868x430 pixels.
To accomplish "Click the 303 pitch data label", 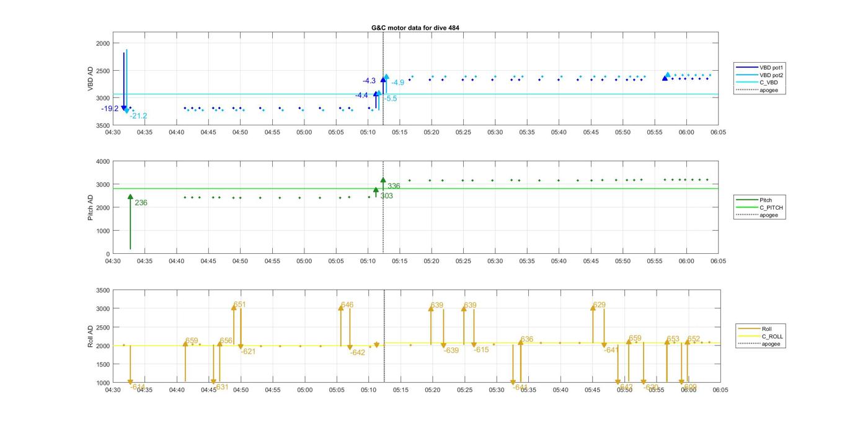I will coord(386,196).
